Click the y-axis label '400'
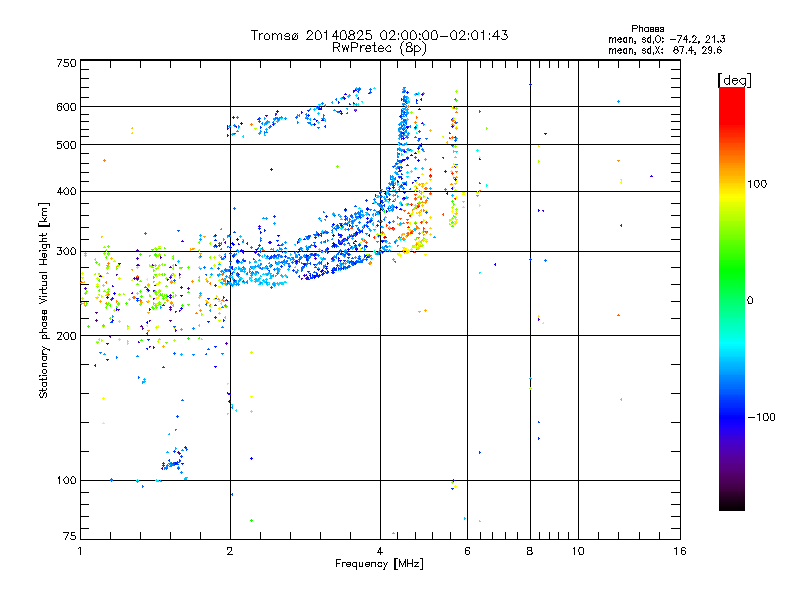The image size is (800, 600). [66, 192]
